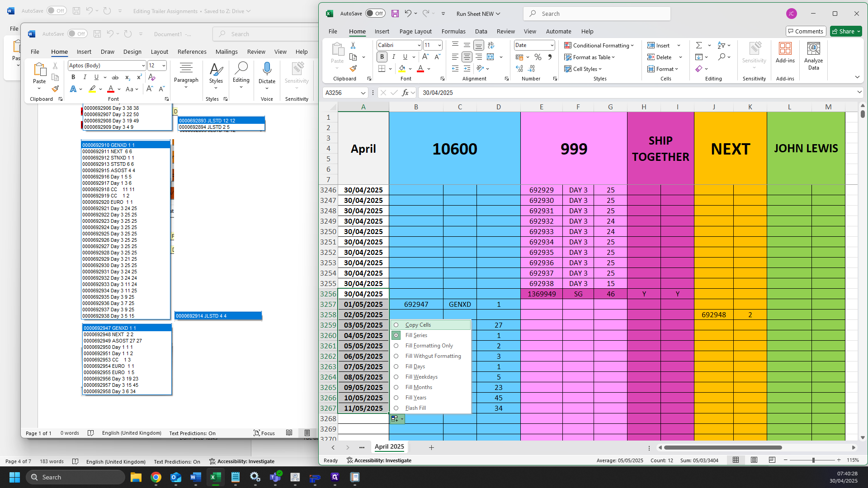This screenshot has height=488, width=868.
Task: Click Excel Center align icon
Action: tap(467, 57)
